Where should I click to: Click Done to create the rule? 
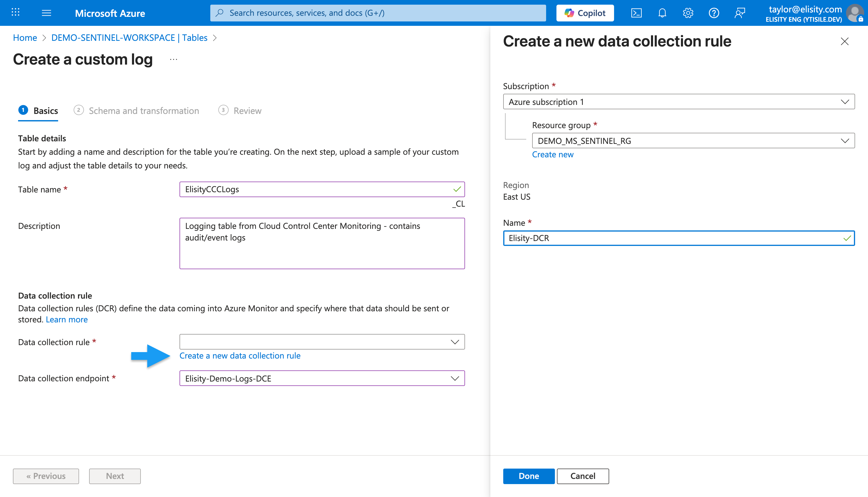click(529, 476)
